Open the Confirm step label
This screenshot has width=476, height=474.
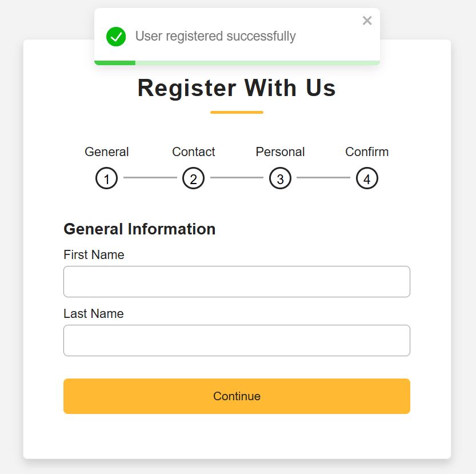[x=367, y=152]
